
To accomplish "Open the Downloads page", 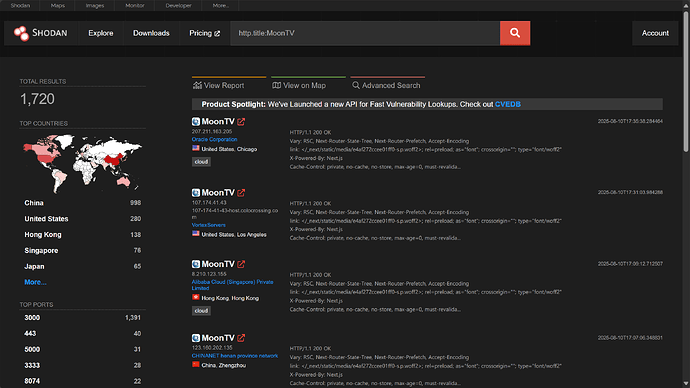I will tap(151, 33).
